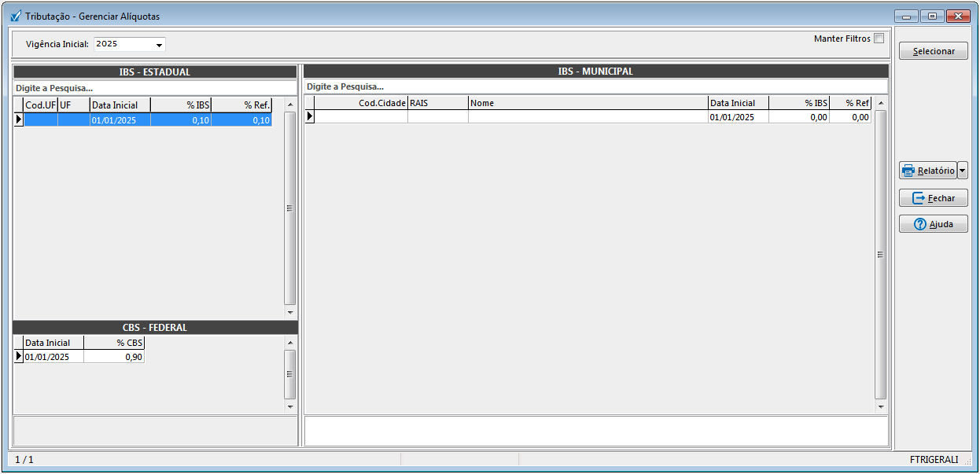Click the Tributação window title icon
Viewport: 980px width, 474px height.
(x=15, y=16)
